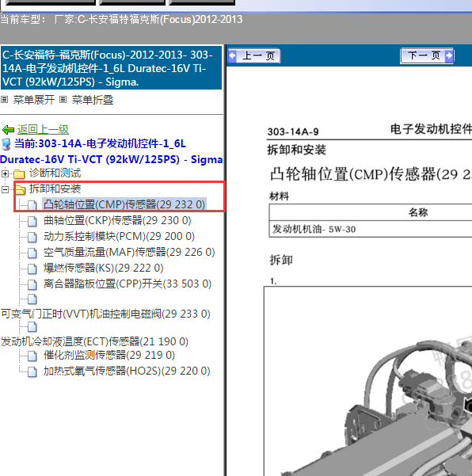Image resolution: width=472 pixels, height=476 pixels.
Task: Click page icon beside 加热式氧气传感器(HO2S)
Action: (x=32, y=371)
